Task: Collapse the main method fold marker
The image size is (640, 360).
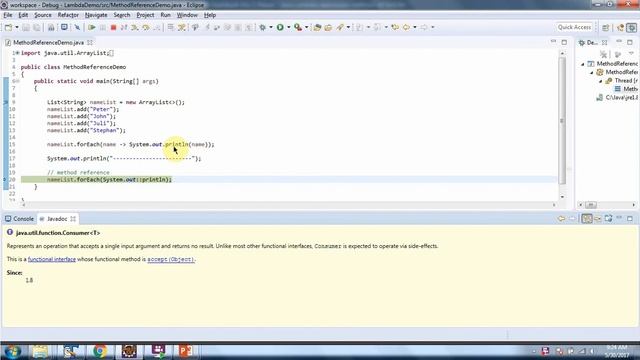Action: pyautogui.click(x=17, y=81)
